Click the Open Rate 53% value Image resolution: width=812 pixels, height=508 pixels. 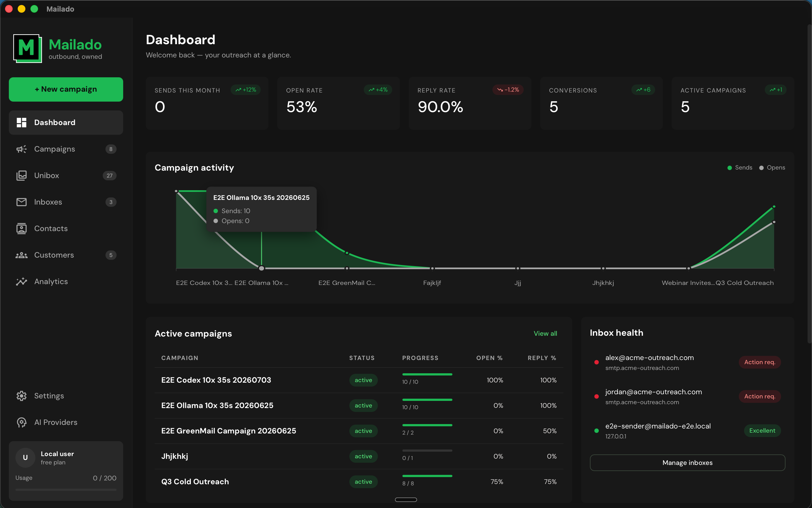click(302, 107)
